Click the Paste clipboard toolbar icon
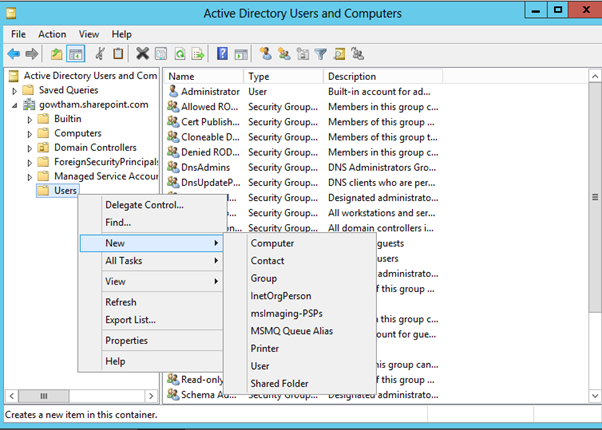This screenshot has height=430, width=602. pos(118,54)
